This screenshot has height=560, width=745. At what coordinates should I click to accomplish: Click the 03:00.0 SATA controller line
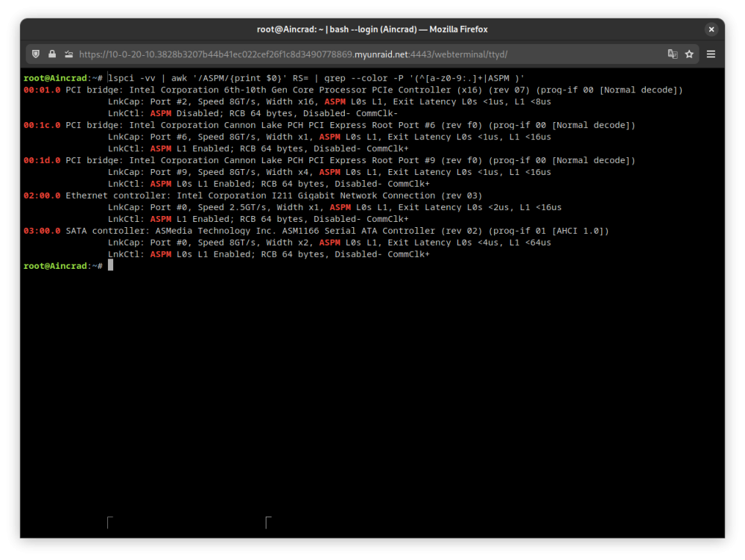pos(316,231)
